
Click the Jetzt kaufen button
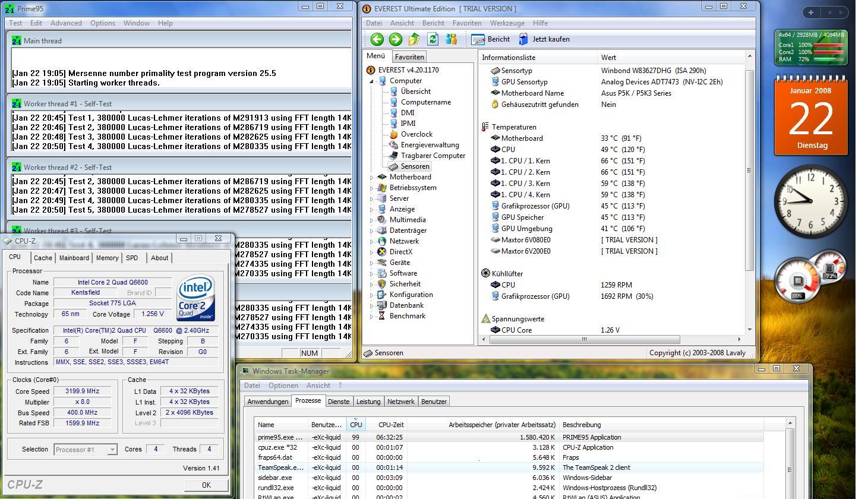(544, 39)
